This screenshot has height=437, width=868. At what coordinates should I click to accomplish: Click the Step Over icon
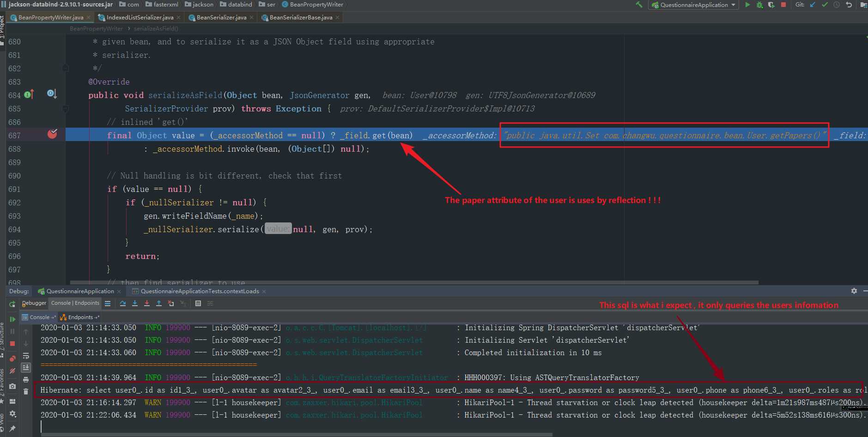click(123, 303)
